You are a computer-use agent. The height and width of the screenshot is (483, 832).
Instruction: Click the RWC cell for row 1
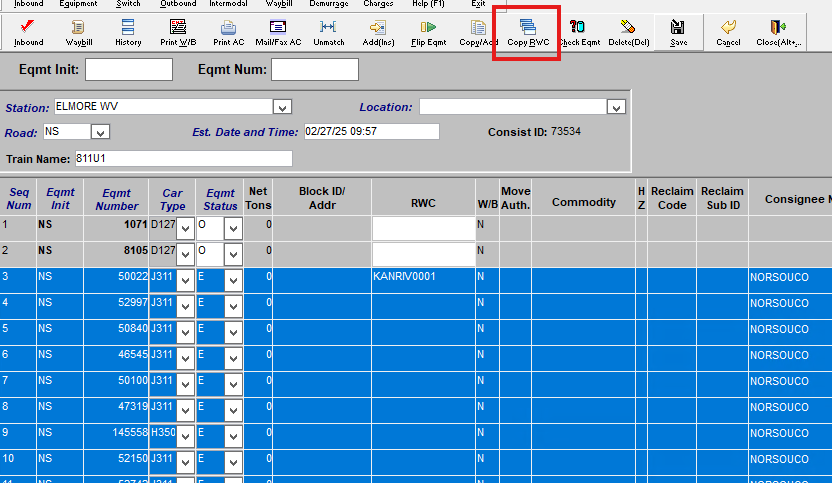click(423, 229)
